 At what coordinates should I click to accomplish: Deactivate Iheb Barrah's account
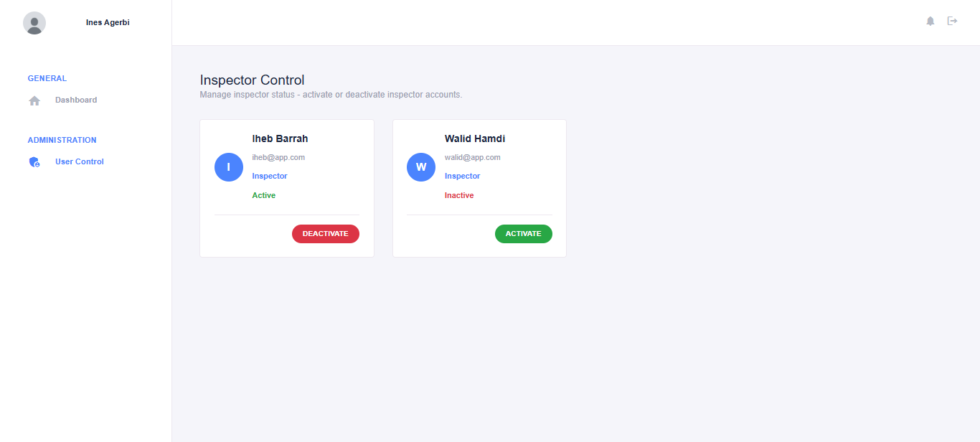click(x=325, y=233)
